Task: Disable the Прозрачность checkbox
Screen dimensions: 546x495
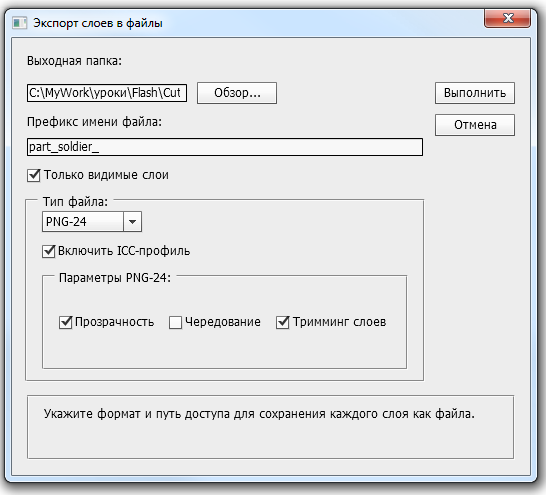Action: tap(65, 322)
